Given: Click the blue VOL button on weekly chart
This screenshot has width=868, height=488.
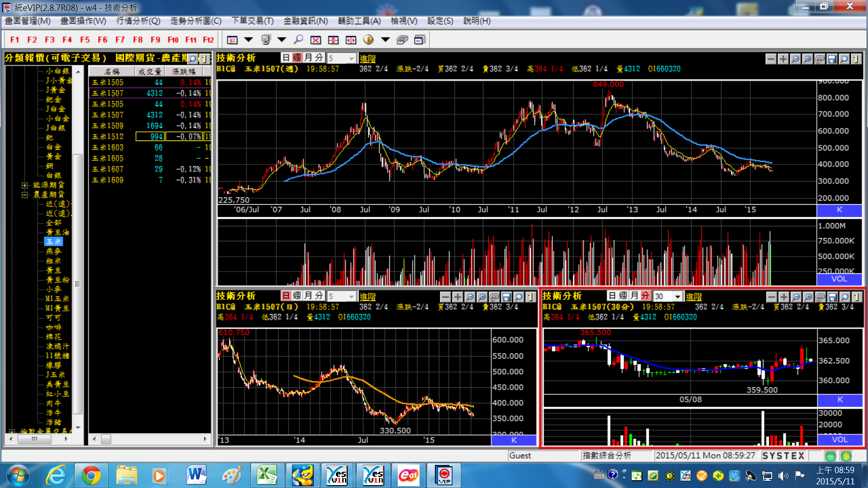Looking at the screenshot, I should 840,279.
